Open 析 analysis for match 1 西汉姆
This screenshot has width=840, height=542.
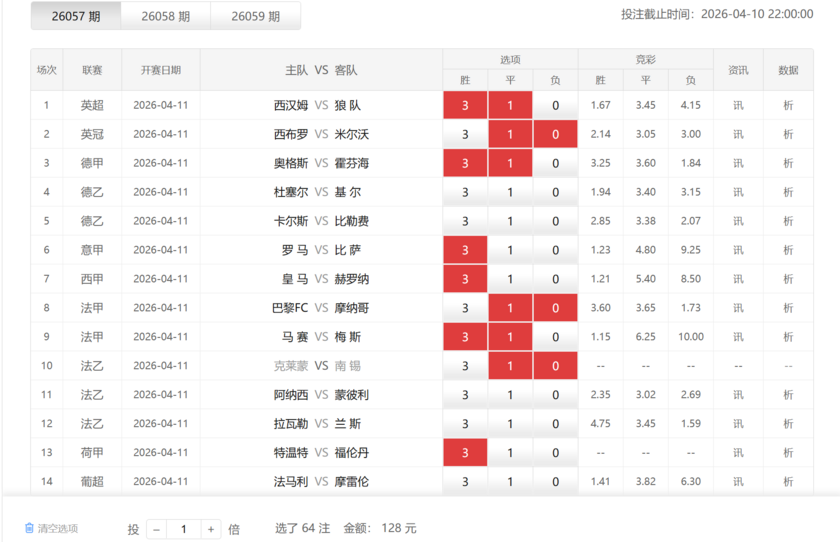[x=788, y=105]
